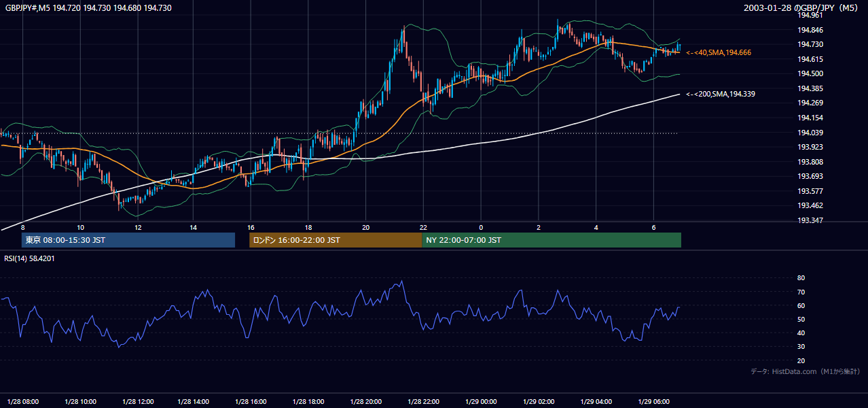This screenshot has height=408, width=868.
Task: Click price axis value 194.154
Action: pos(810,118)
